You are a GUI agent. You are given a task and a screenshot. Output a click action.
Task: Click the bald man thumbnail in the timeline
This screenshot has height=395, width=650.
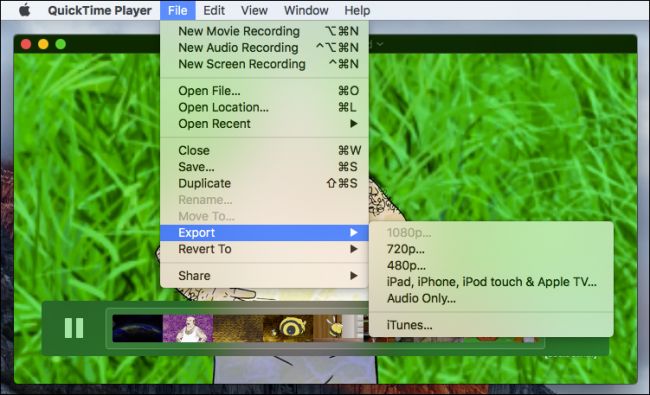click(x=188, y=328)
